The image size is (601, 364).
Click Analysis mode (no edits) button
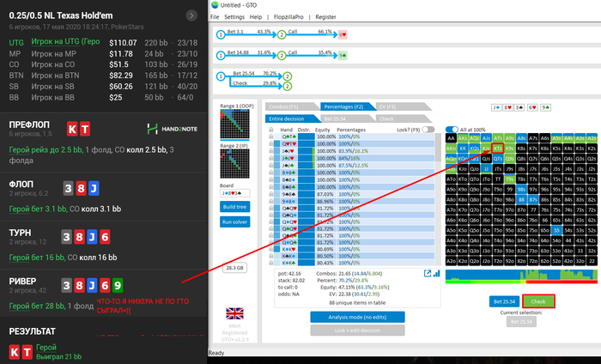[357, 318]
